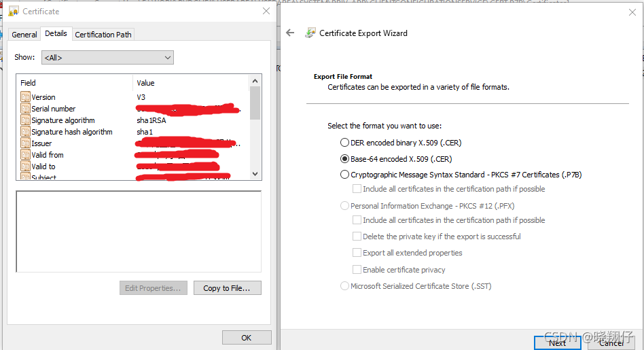
Task: Click the Issuer field icon
Action: point(25,143)
